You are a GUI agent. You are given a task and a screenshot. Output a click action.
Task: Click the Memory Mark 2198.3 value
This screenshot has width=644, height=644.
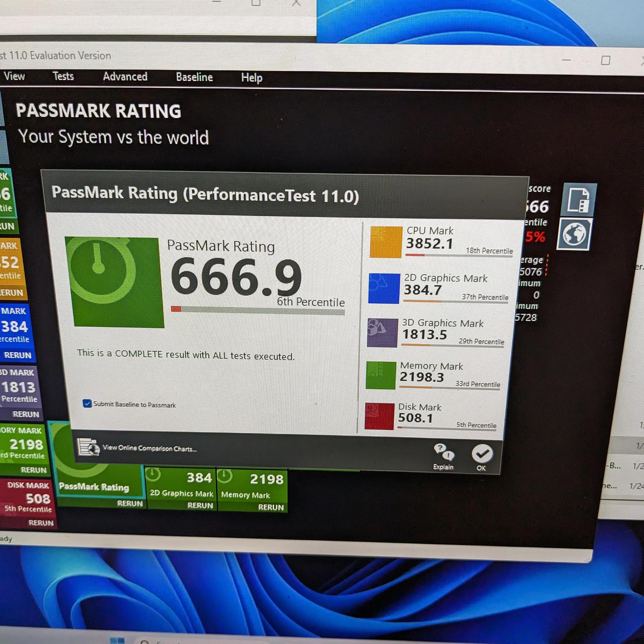(x=422, y=377)
